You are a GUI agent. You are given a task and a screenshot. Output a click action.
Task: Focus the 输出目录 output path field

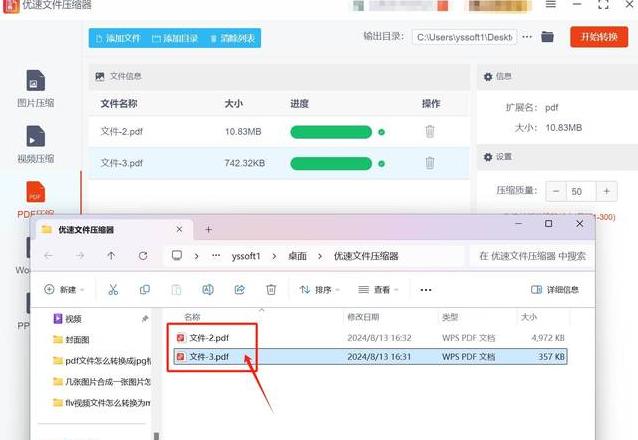click(x=464, y=37)
